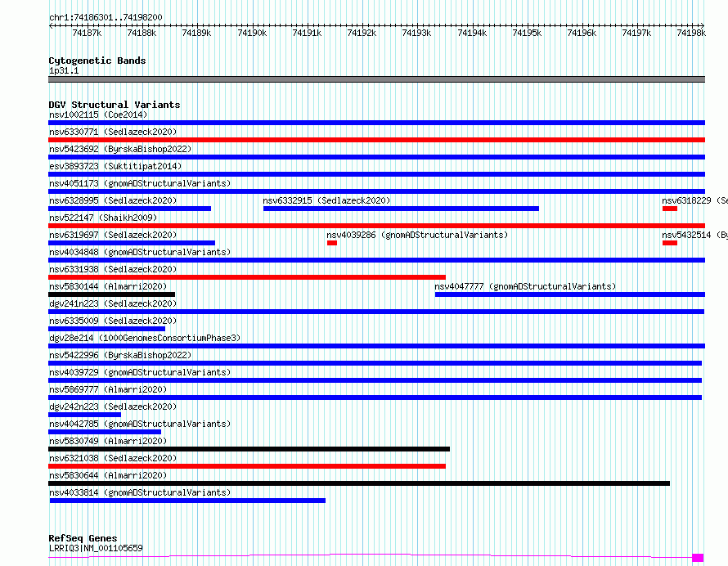Viewport: 728px width, 566px height.
Task: Click the nsv6332915 (Sedlazeck2020) label
Action: pyautogui.click(x=326, y=200)
